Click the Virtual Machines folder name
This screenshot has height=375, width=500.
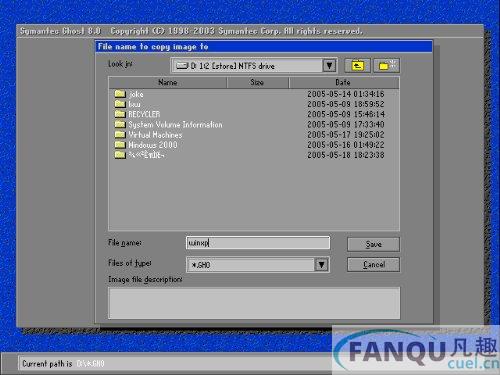click(x=155, y=135)
